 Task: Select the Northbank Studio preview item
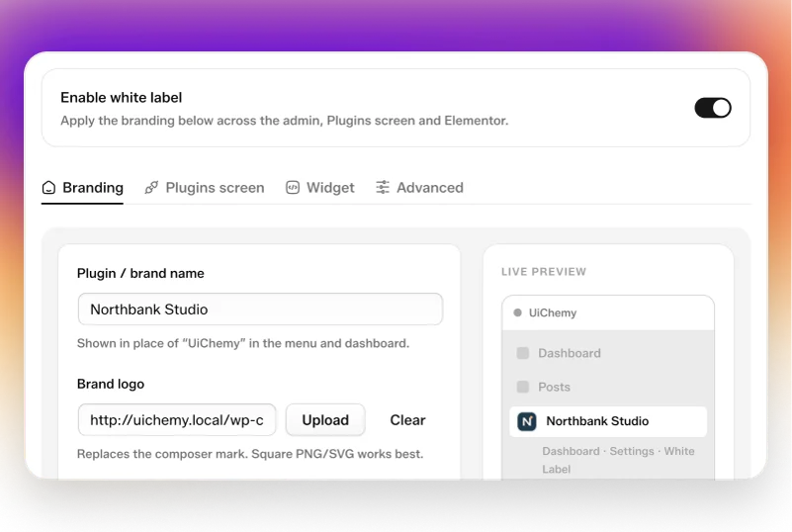coord(608,421)
